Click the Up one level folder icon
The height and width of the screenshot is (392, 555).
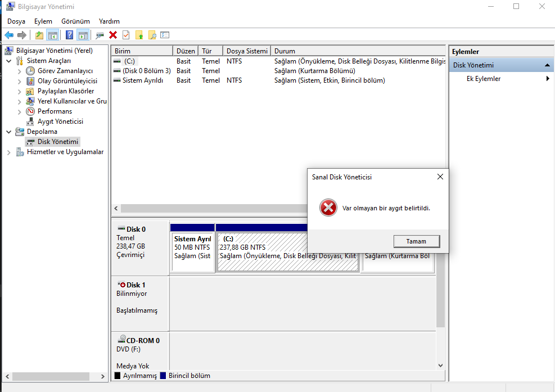[39, 35]
